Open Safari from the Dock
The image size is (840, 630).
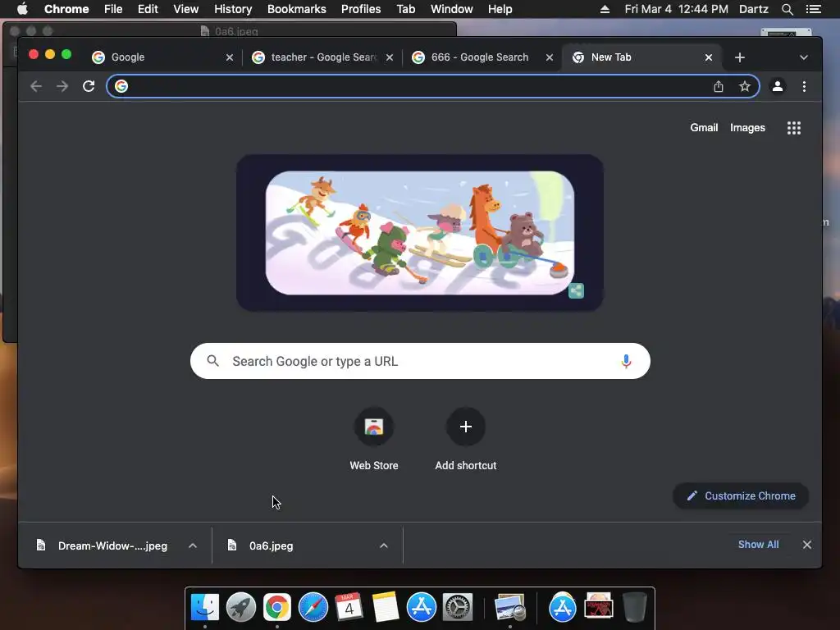pos(313,608)
